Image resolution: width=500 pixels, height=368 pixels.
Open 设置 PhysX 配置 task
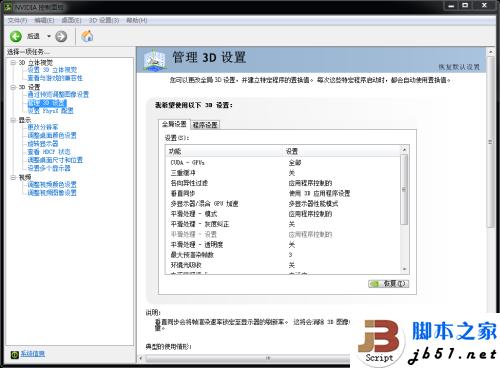[50, 111]
